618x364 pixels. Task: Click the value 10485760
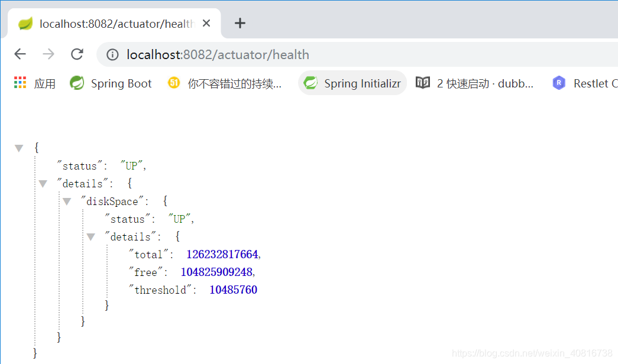click(x=234, y=290)
